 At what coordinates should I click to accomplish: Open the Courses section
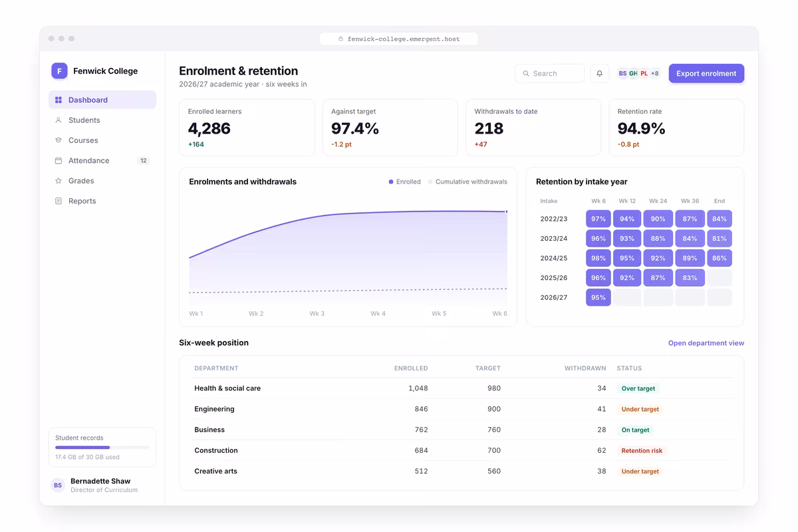tap(102, 140)
